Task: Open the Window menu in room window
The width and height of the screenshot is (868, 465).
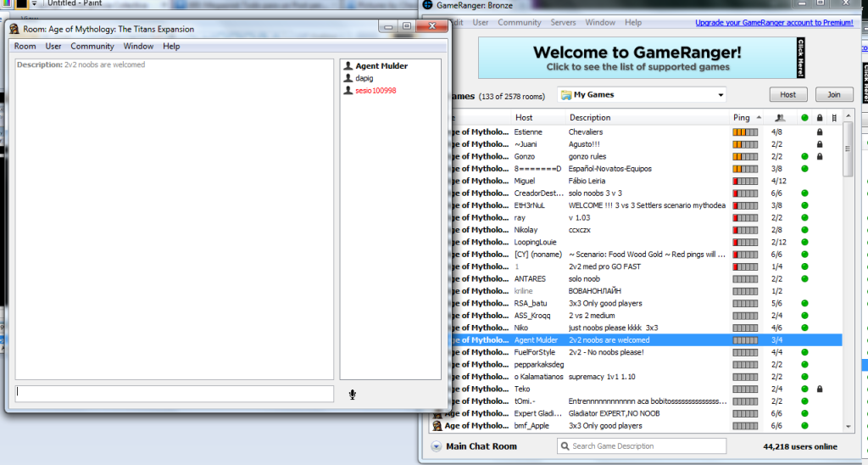Action: pyautogui.click(x=138, y=46)
